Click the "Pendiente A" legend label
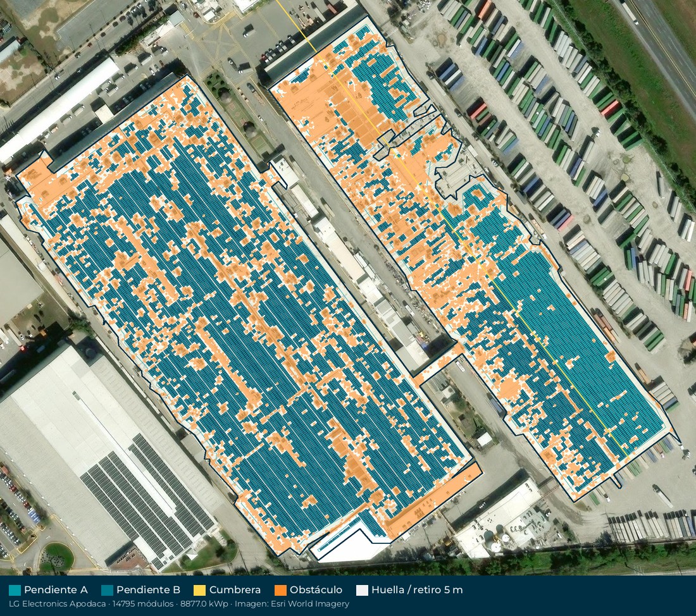The width and height of the screenshot is (696, 616). (56, 590)
